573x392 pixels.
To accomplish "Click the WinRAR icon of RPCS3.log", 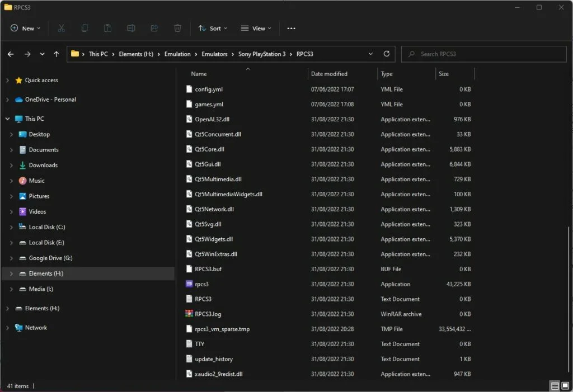I will pyautogui.click(x=189, y=314).
